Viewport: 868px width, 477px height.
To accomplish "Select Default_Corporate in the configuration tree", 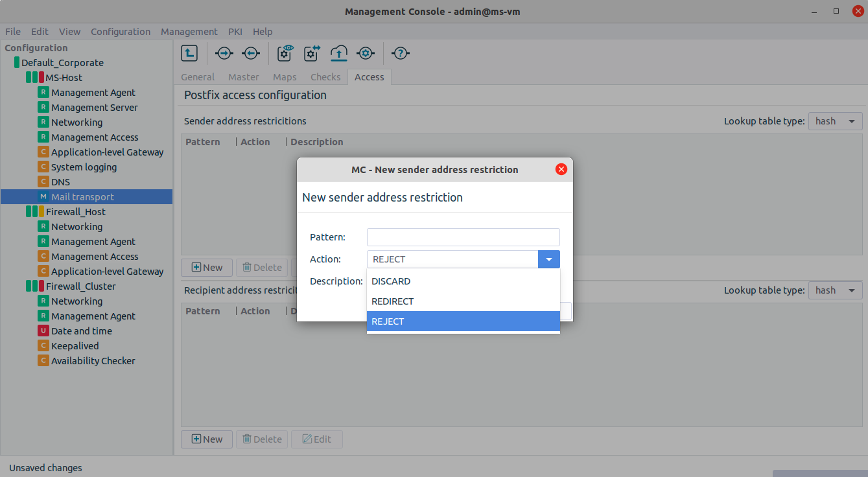I will [62, 63].
